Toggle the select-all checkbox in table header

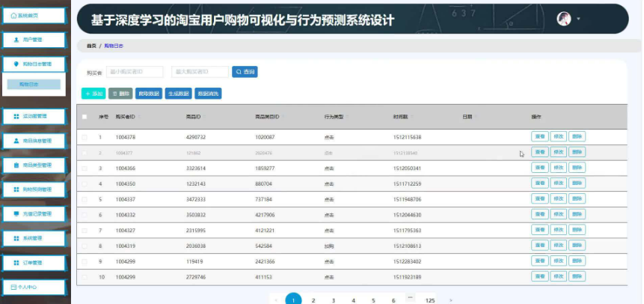coord(85,117)
